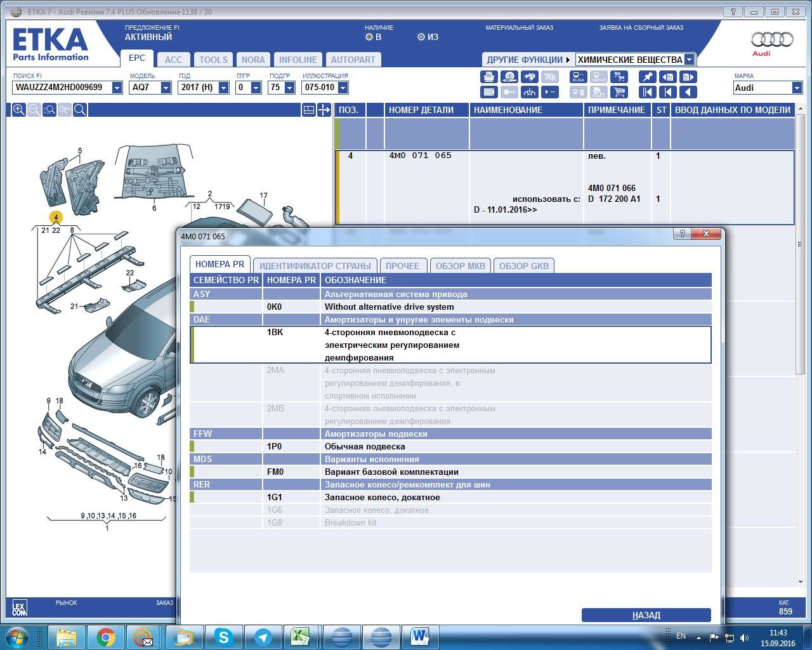Viewport: 812px width, 650px height.
Task: Click the print icon in the toolbar
Action: point(488,77)
